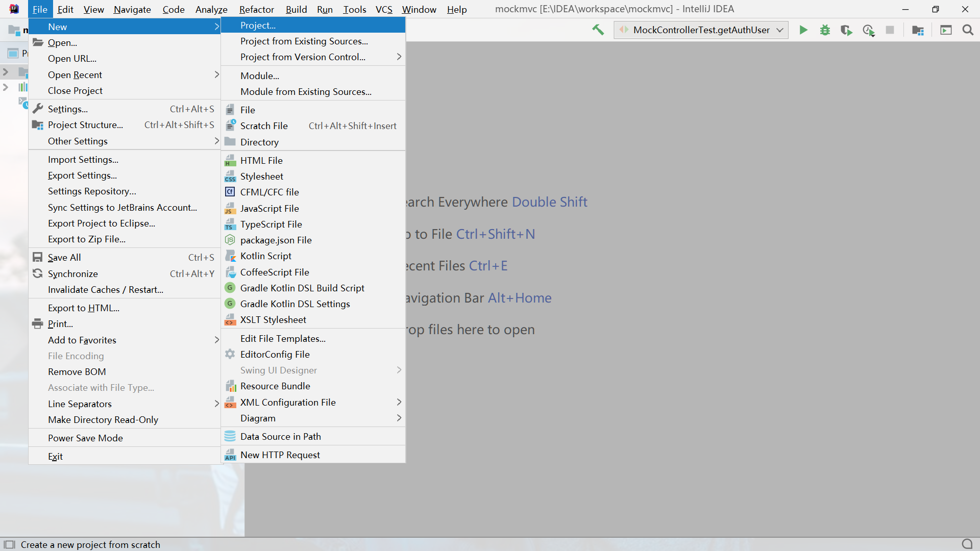
Task: Expand the Diagram submenu
Action: click(313, 418)
